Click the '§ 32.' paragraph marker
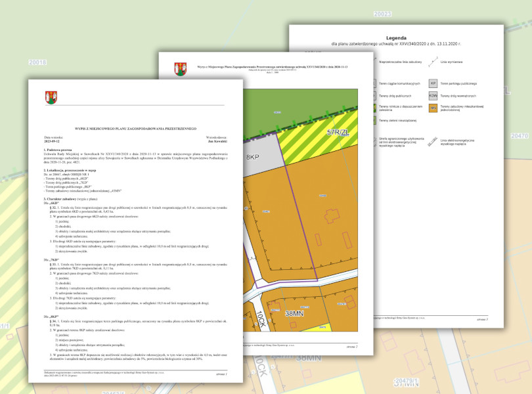 coord(53,208)
